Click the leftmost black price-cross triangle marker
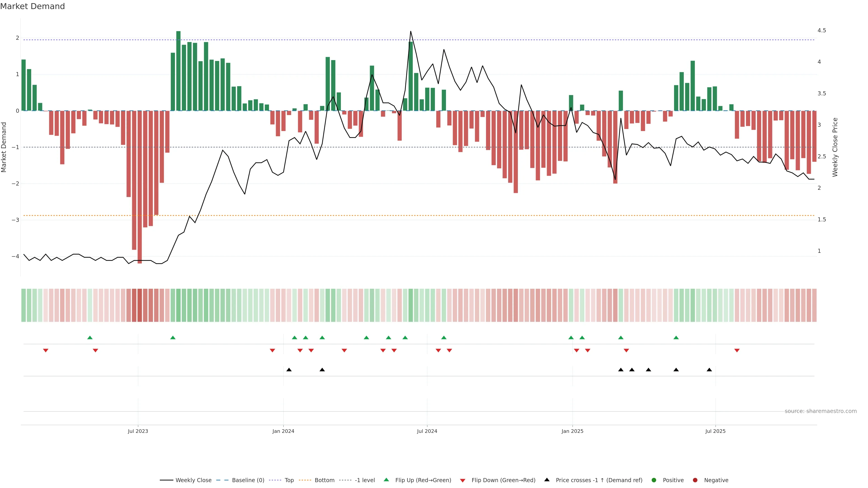Viewport: 868px width, 488px height. (x=289, y=370)
